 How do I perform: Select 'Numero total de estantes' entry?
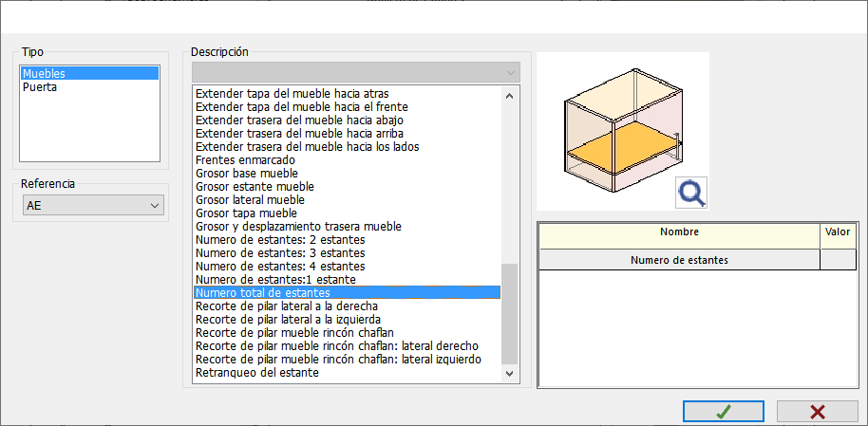point(347,292)
